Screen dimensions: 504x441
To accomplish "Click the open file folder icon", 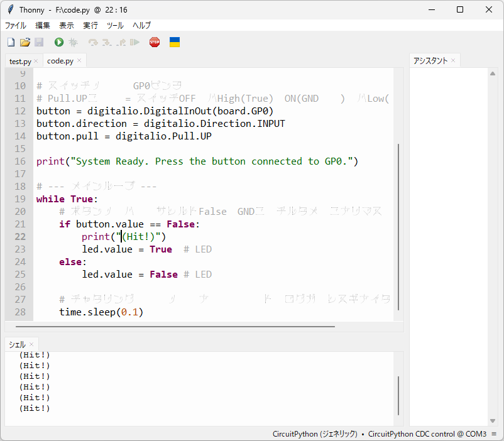I will [25, 42].
